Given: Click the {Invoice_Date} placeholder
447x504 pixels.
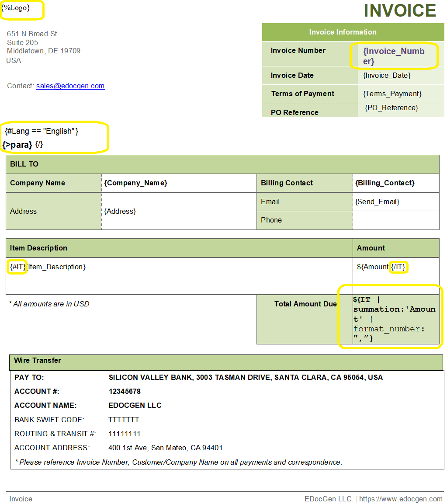Looking at the screenshot, I should coord(387,76).
